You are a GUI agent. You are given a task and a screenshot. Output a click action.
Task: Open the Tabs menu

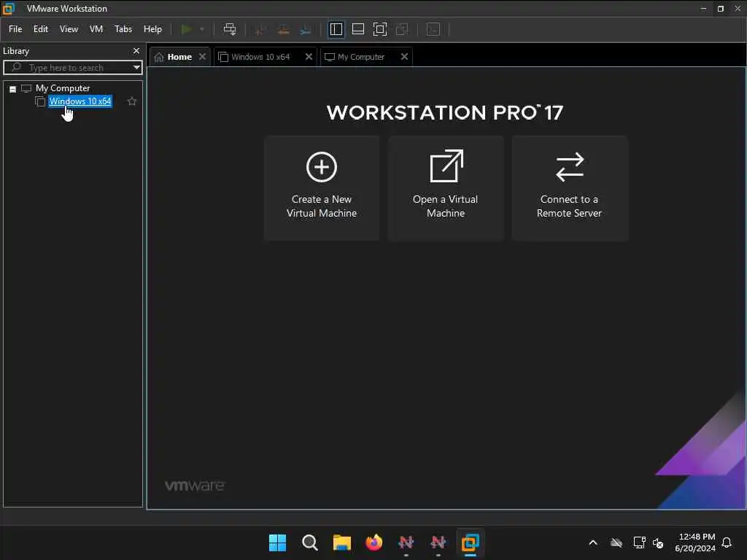pyautogui.click(x=123, y=29)
